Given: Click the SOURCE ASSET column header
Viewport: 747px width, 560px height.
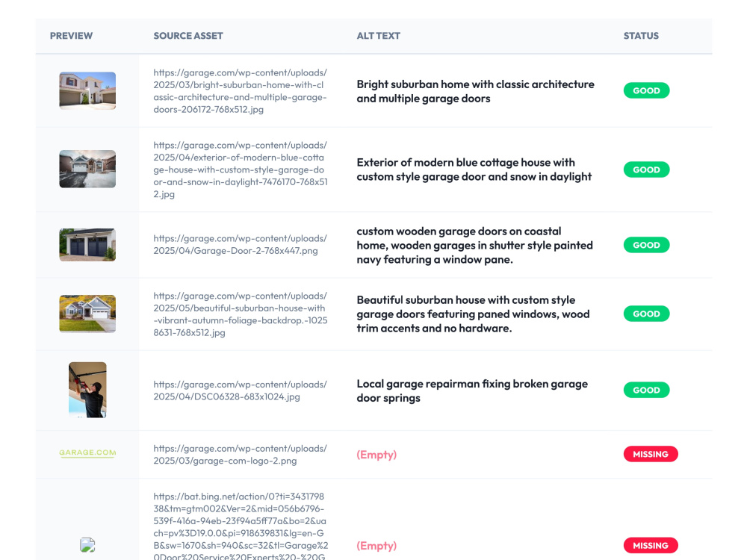Looking at the screenshot, I should [x=188, y=36].
